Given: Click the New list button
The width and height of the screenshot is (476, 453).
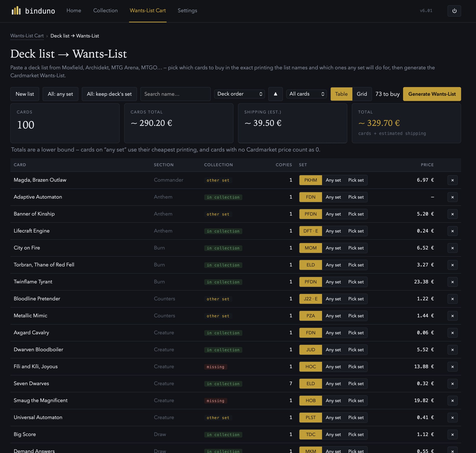Looking at the screenshot, I should pyautogui.click(x=25, y=94).
